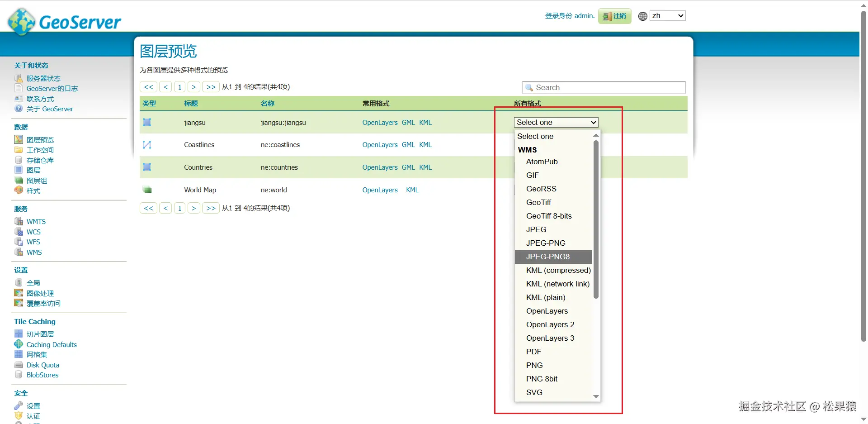Image resolution: width=868 pixels, height=424 pixels.
Task: Sort table by 名称 column header
Action: 268,104
